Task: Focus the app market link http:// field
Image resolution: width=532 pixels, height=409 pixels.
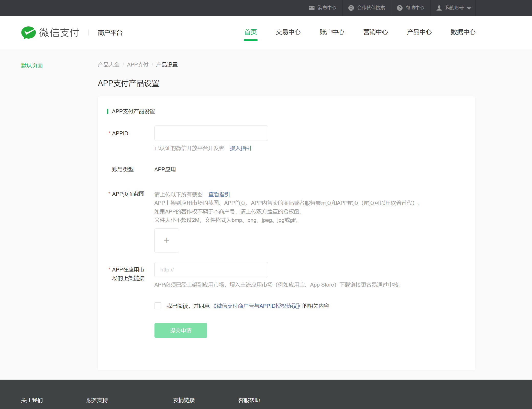Action: (x=211, y=270)
